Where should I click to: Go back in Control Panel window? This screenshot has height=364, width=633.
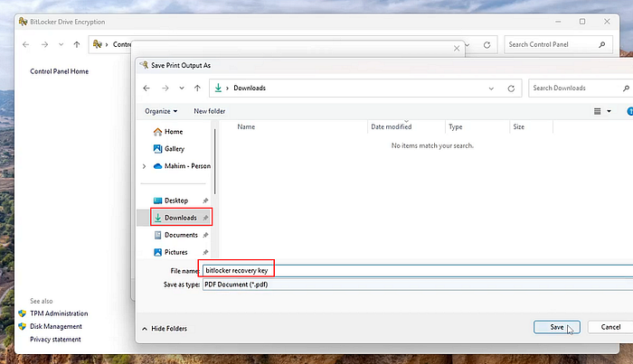coord(26,44)
